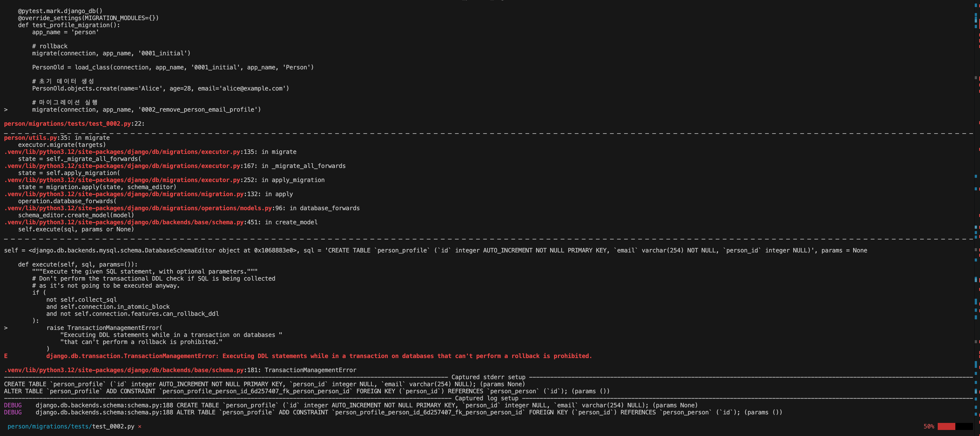Click the red 'E' error marker
This screenshot has height=436, width=980.
[x=6, y=356]
